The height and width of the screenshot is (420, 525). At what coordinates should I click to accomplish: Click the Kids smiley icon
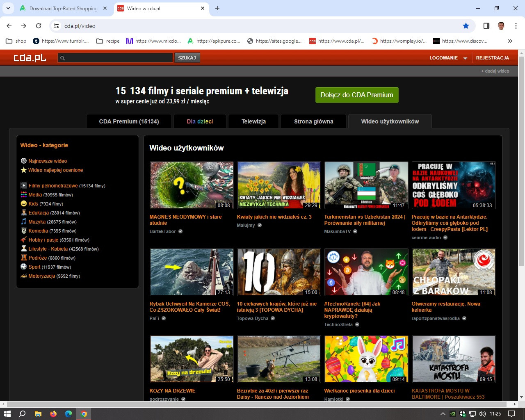click(24, 203)
